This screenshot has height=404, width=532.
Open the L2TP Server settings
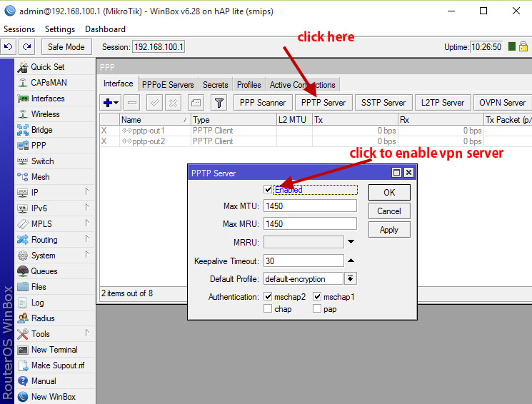pyautogui.click(x=443, y=103)
